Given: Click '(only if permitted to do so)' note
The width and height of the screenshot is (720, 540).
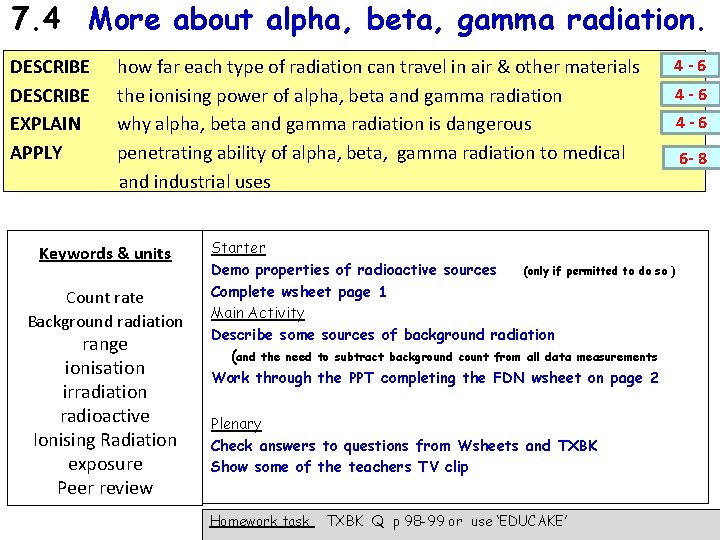Looking at the screenshot, I should pyautogui.click(x=599, y=271).
